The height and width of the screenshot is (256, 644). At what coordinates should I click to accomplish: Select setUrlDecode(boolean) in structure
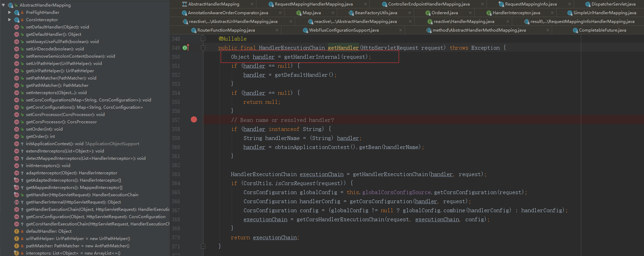coord(55,49)
